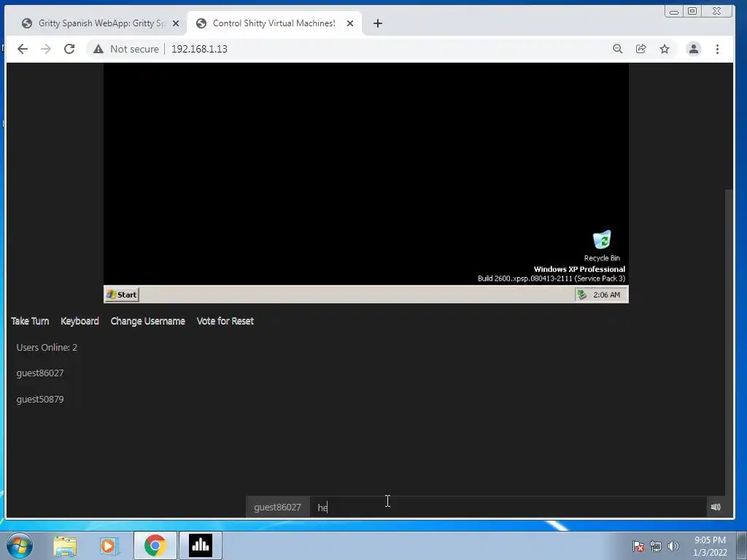Click the Action Center flag tray icon

pyautogui.click(x=638, y=546)
